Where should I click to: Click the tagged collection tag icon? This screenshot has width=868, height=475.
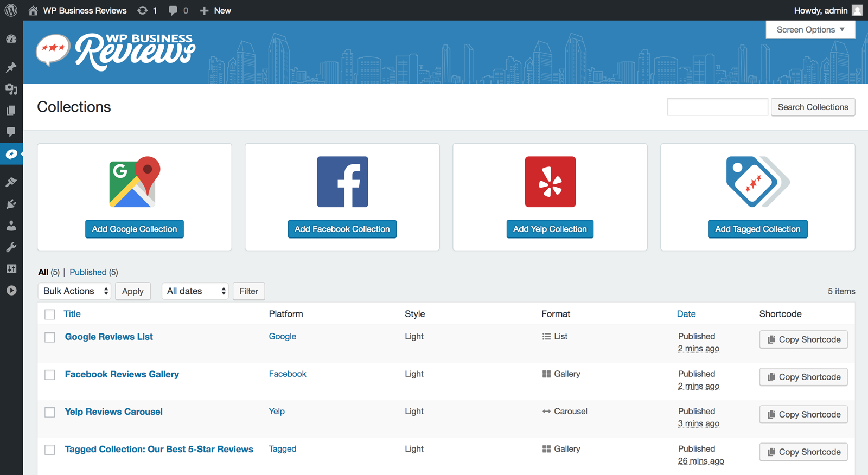(x=758, y=182)
